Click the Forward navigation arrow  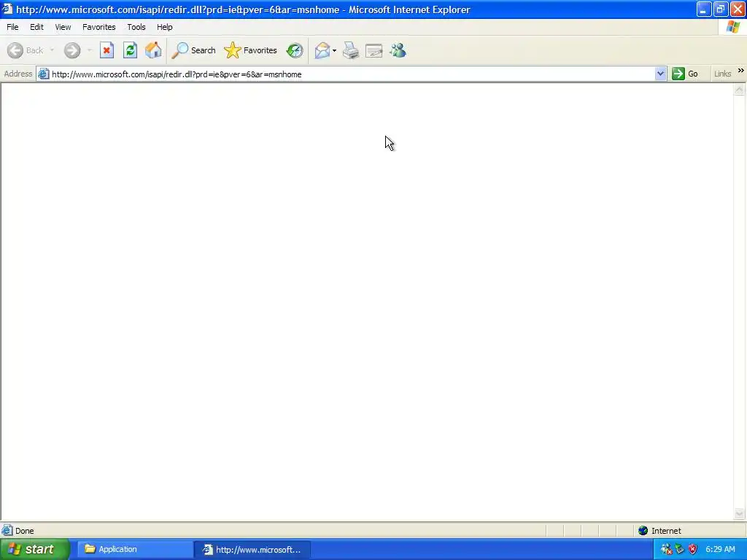point(72,50)
